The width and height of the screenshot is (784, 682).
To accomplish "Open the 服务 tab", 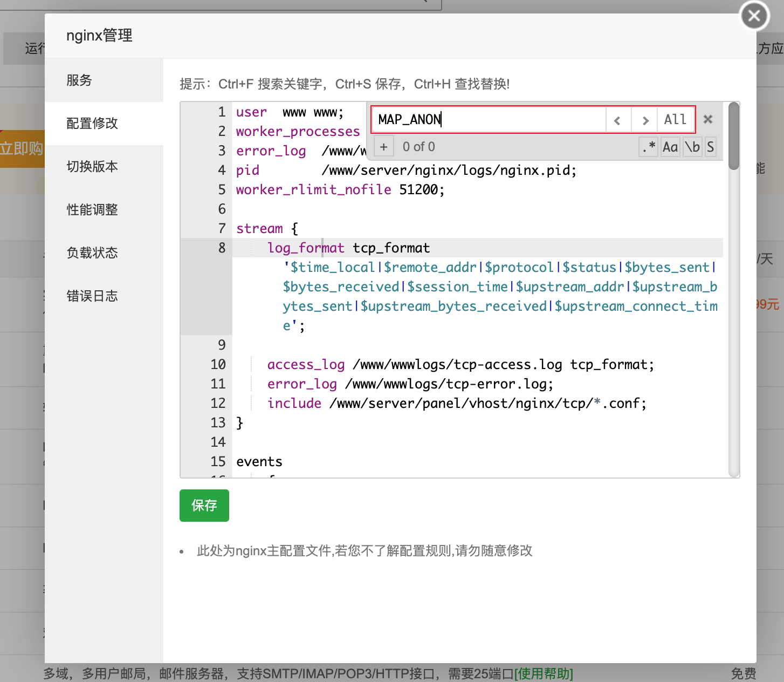I will (x=104, y=80).
